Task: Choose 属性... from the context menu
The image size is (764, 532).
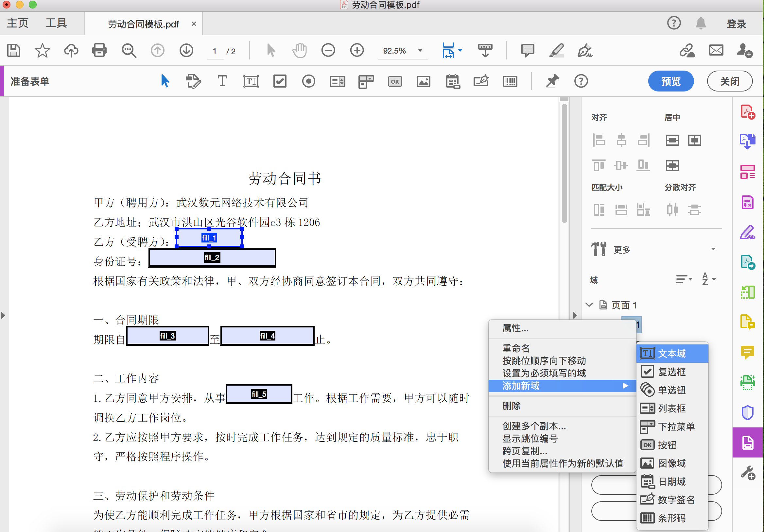Action: [515, 328]
